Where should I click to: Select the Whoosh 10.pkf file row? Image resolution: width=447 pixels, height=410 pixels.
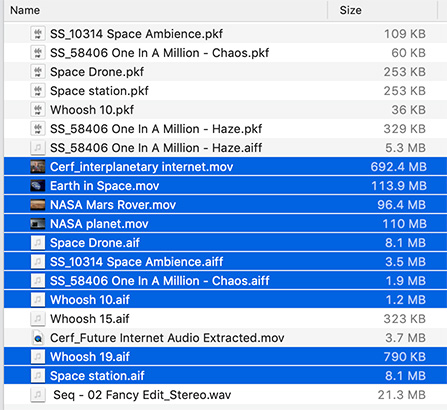225,110
